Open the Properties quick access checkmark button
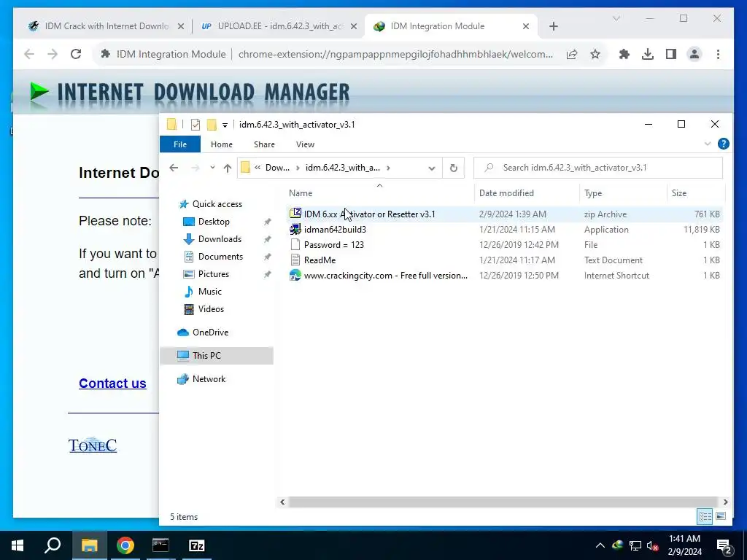Viewport: 747px width, 560px height. click(x=196, y=125)
